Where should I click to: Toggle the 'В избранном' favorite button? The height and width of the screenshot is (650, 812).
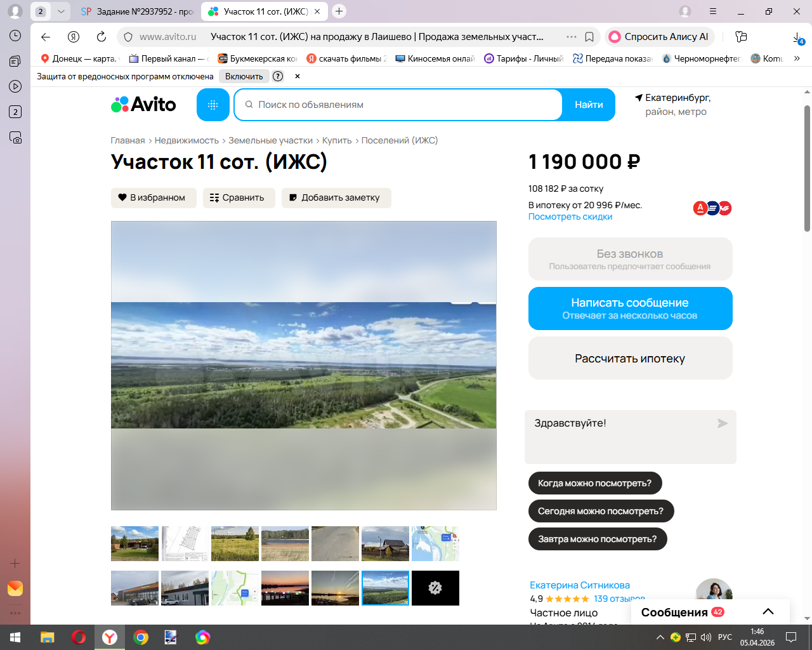tap(154, 198)
